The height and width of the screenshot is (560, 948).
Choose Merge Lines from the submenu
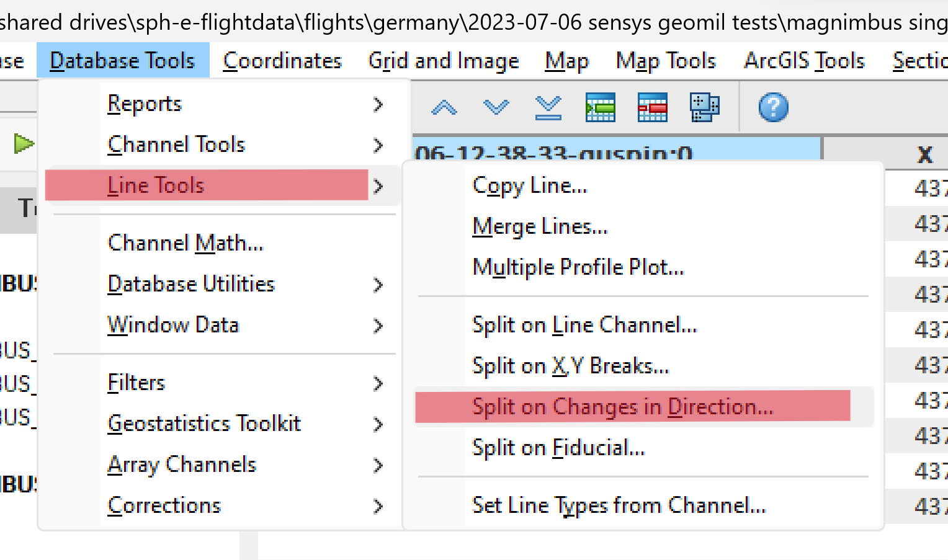[x=539, y=226]
